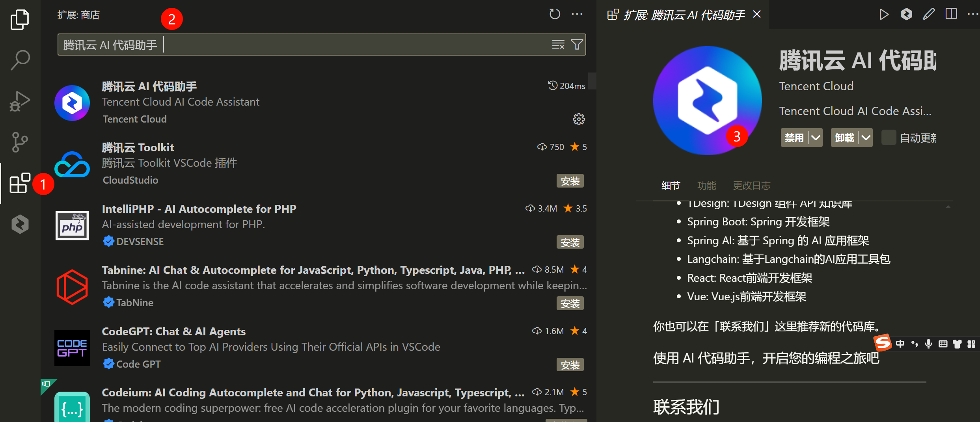The image size is (980, 422).
Task: Select Codeium AI Coding Autocomplete title
Action: coord(313,393)
